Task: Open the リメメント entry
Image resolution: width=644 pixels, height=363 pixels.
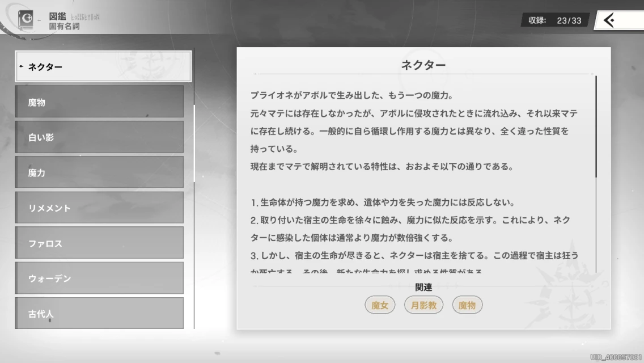Action: [x=99, y=208]
